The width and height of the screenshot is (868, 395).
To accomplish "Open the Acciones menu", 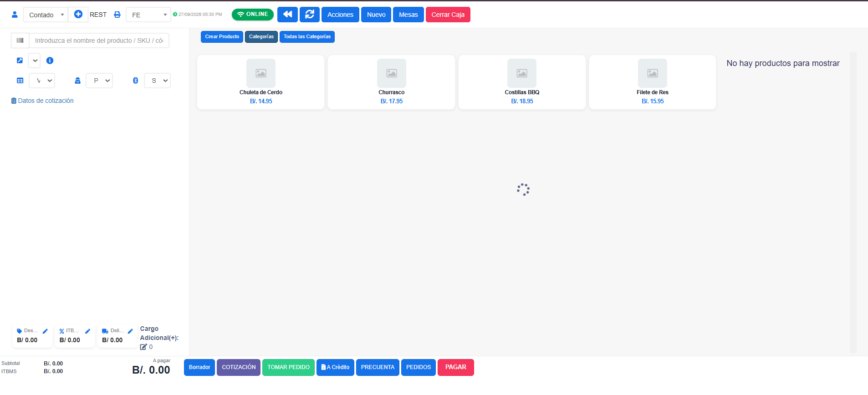I will click(x=340, y=15).
